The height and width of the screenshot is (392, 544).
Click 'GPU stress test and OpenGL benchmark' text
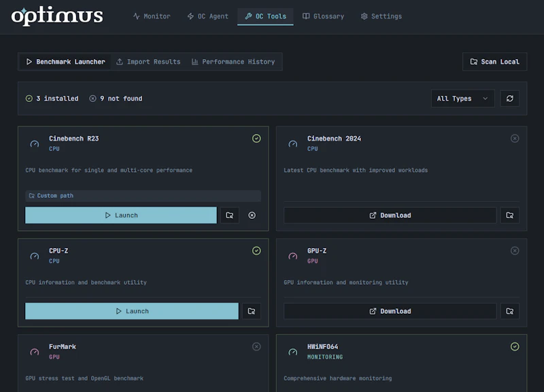pos(84,378)
